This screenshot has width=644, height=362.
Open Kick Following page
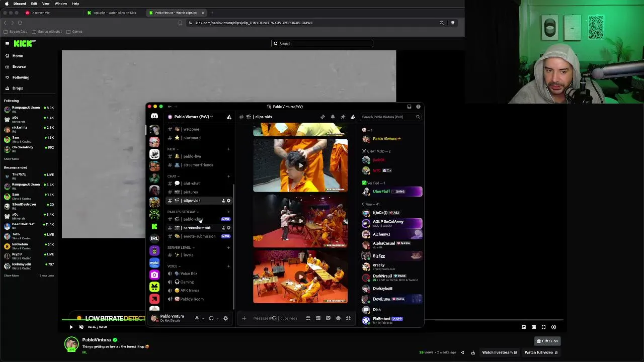point(21,77)
